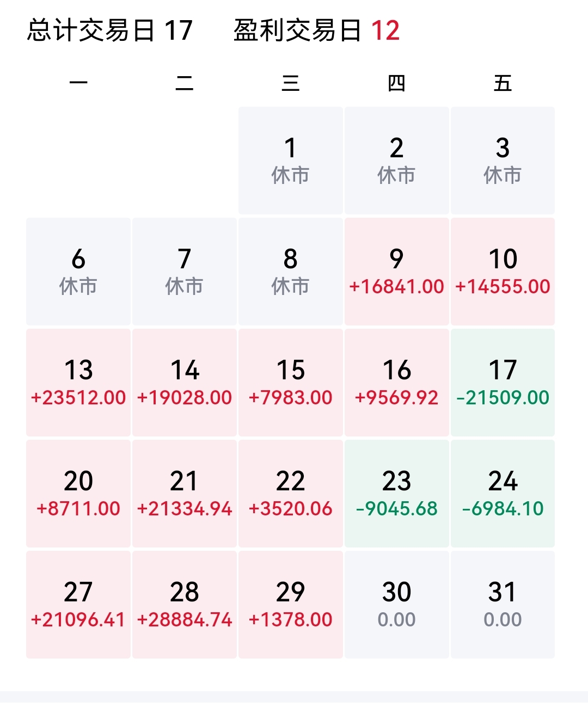588x726 pixels.
Task: Select day 22 showing +3520.06
Action: click(290, 494)
